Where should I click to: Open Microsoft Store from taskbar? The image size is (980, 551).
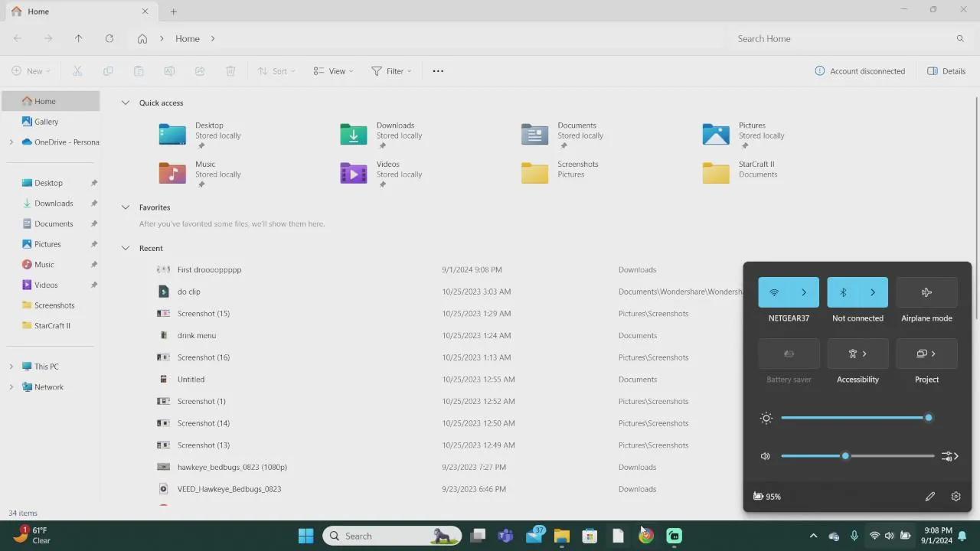[x=590, y=536]
